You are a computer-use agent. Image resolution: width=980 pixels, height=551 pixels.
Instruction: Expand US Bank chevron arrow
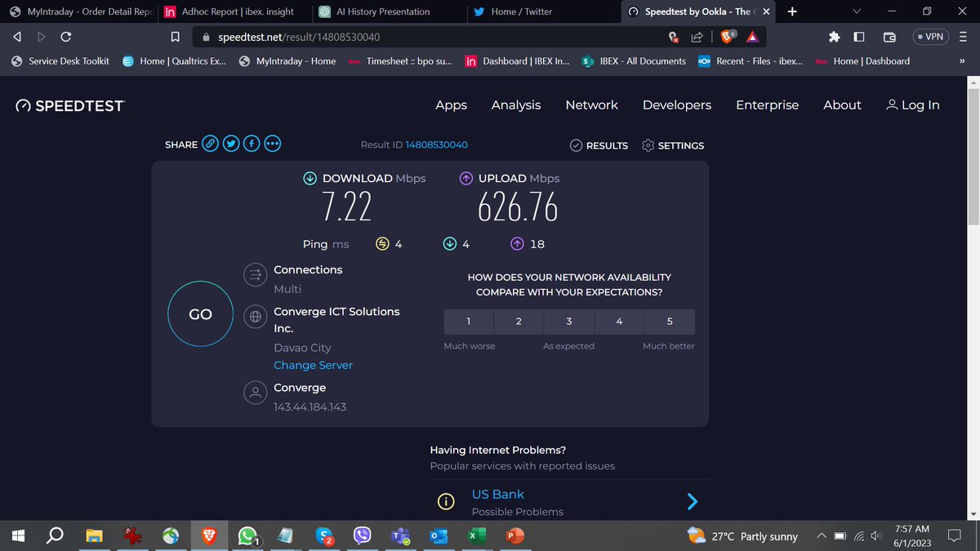pyautogui.click(x=692, y=501)
